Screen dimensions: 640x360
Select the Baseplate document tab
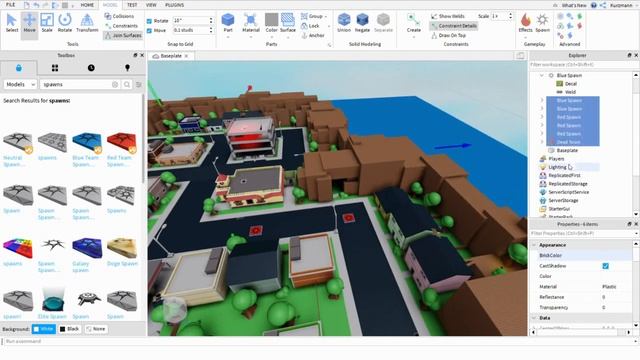coord(171,56)
